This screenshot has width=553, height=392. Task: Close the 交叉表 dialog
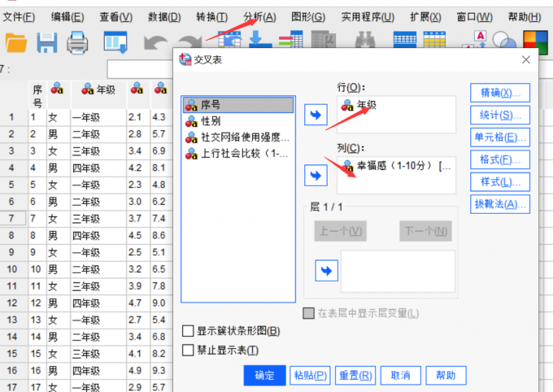pos(526,59)
